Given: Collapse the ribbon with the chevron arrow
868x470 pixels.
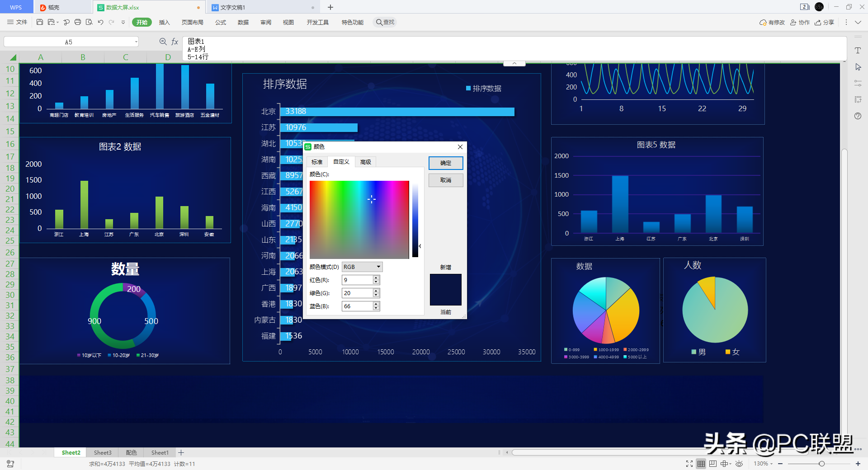Looking at the screenshot, I should 858,22.
